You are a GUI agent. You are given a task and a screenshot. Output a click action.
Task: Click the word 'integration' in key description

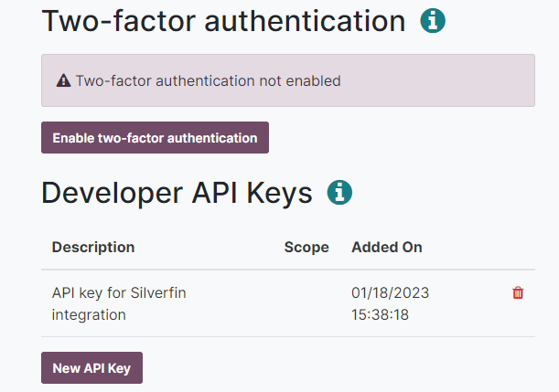89,315
